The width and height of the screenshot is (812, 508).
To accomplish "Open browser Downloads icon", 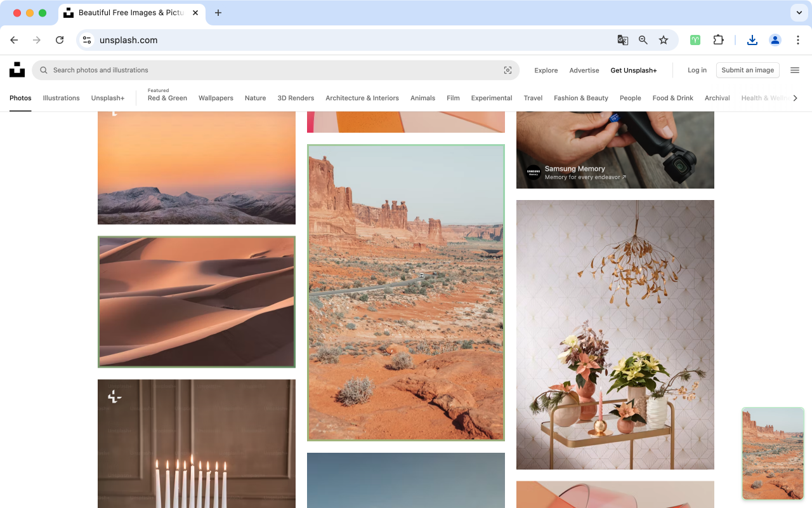I will point(752,40).
